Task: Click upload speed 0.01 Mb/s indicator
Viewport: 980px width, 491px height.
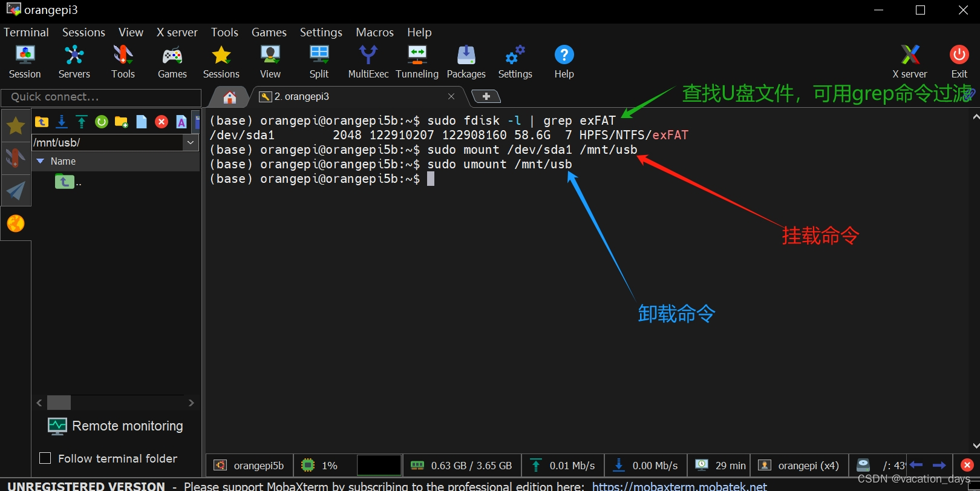Action: pos(563,466)
